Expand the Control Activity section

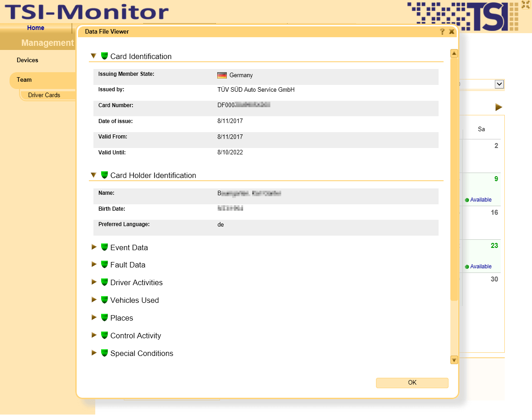(x=94, y=335)
